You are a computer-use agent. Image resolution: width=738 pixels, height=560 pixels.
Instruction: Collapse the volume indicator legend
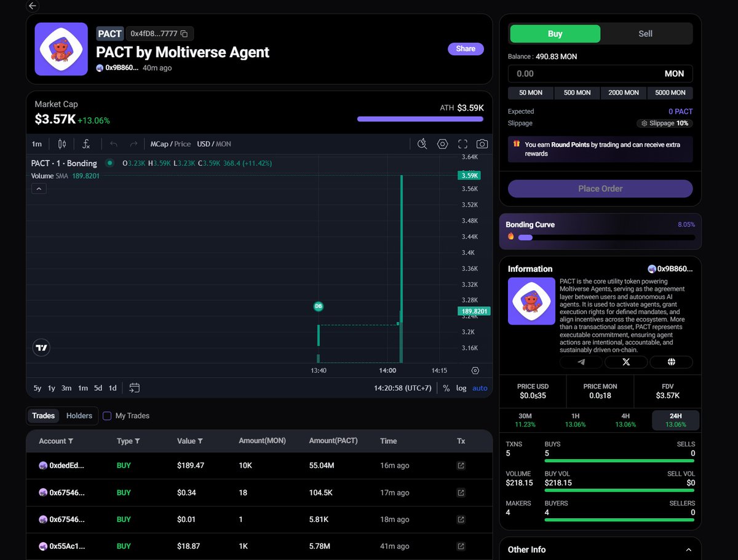coord(39,189)
